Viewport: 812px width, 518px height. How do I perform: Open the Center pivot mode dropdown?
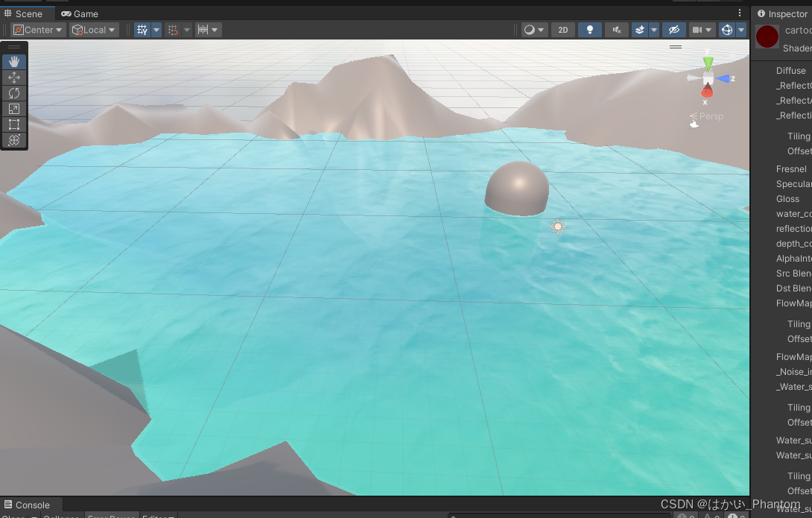(x=38, y=30)
